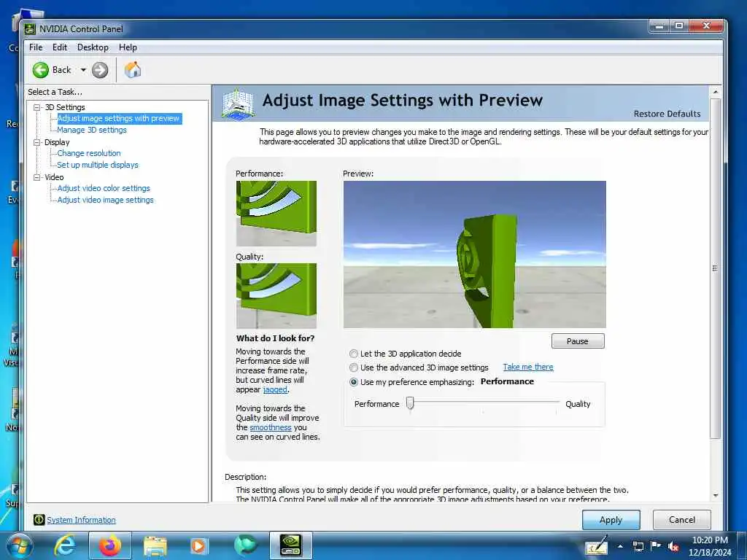Open Adjust video image settings
747x560 pixels.
105,200
